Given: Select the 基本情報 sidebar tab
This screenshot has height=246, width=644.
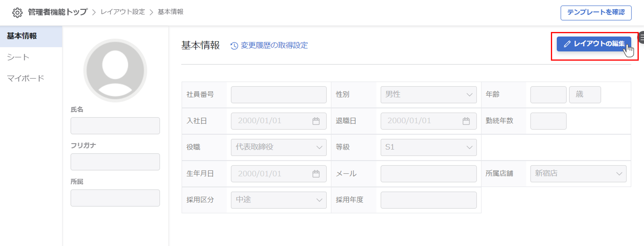Looking at the screenshot, I should tap(22, 36).
